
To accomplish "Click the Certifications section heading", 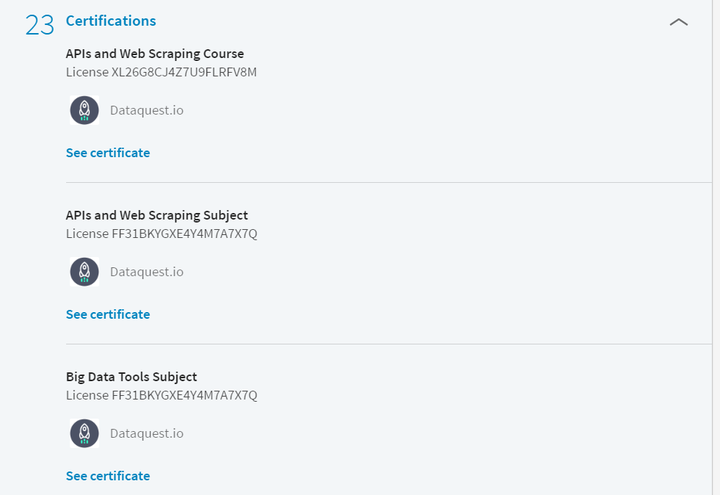I will pyautogui.click(x=110, y=20).
